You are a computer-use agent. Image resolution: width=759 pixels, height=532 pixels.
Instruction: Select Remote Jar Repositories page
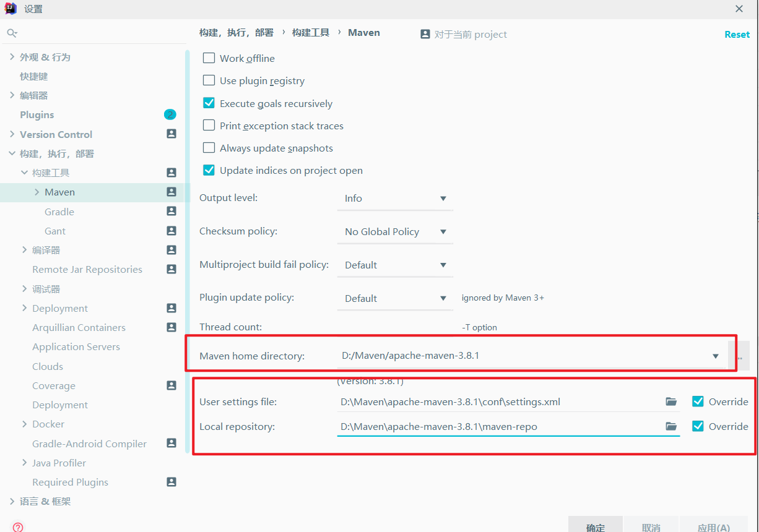pos(87,270)
